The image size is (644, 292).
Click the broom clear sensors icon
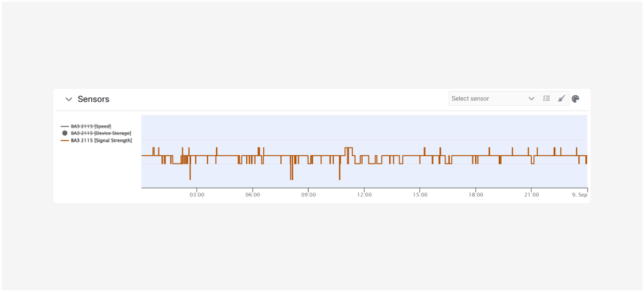pos(561,98)
